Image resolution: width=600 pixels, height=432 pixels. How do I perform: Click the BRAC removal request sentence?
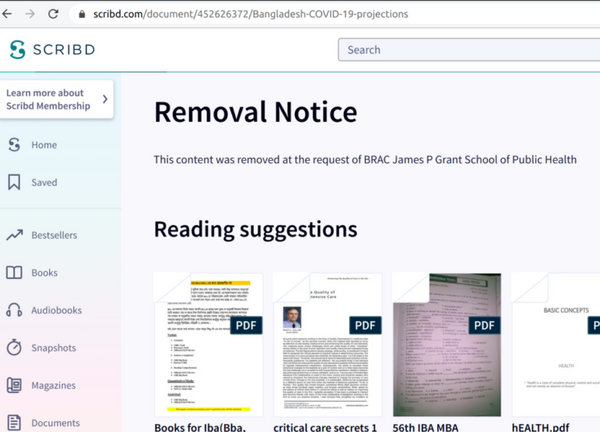click(x=365, y=160)
